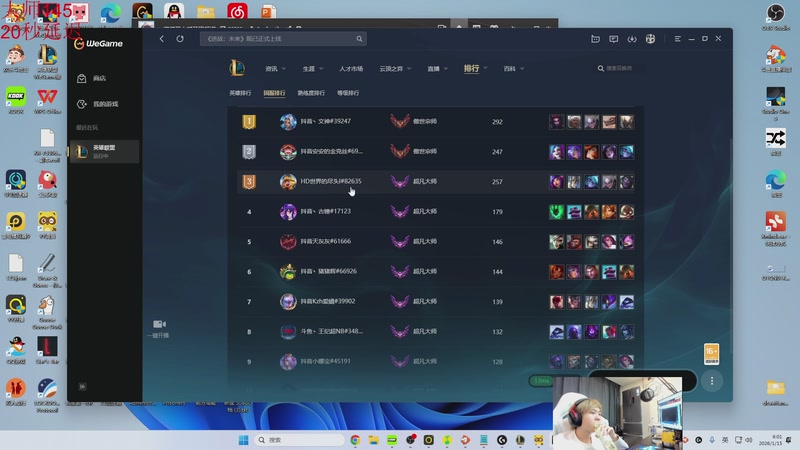Screen dimensions: 800x450
Task: Click the rank 3 bronze badge
Action: (x=249, y=182)
